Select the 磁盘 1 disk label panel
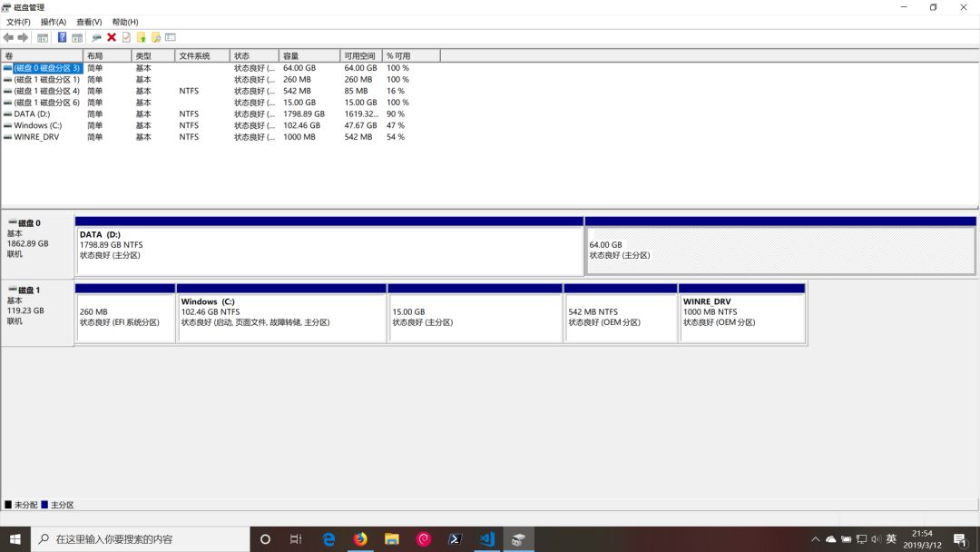 (x=37, y=313)
